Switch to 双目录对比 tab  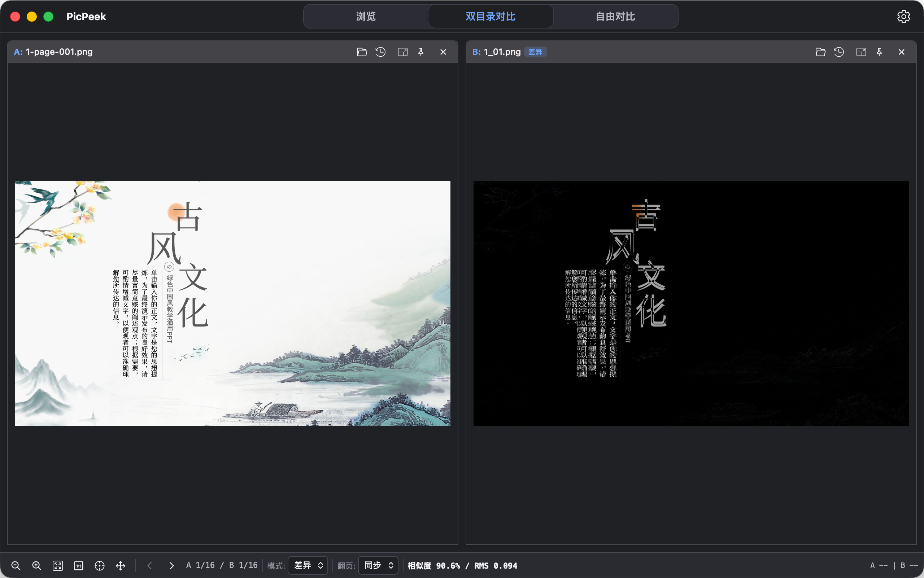click(x=491, y=17)
